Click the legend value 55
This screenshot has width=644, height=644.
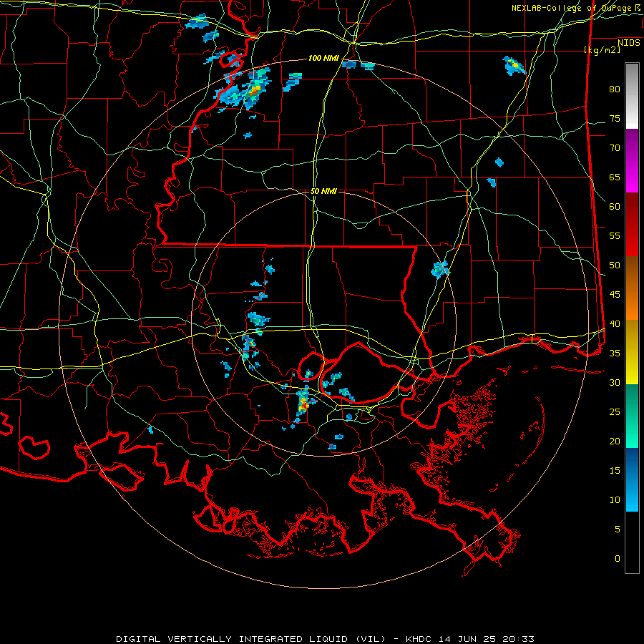(615, 235)
